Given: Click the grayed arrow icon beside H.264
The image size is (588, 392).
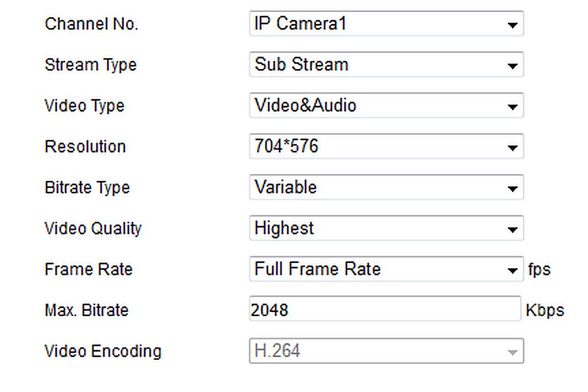Looking at the screenshot, I should click(x=512, y=352).
